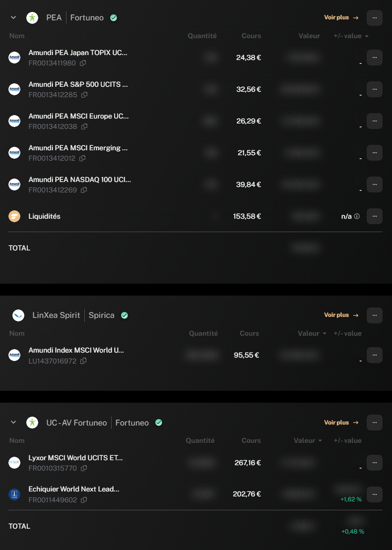Open options menu for Liquidités row
The image size is (392, 550).
tap(375, 216)
